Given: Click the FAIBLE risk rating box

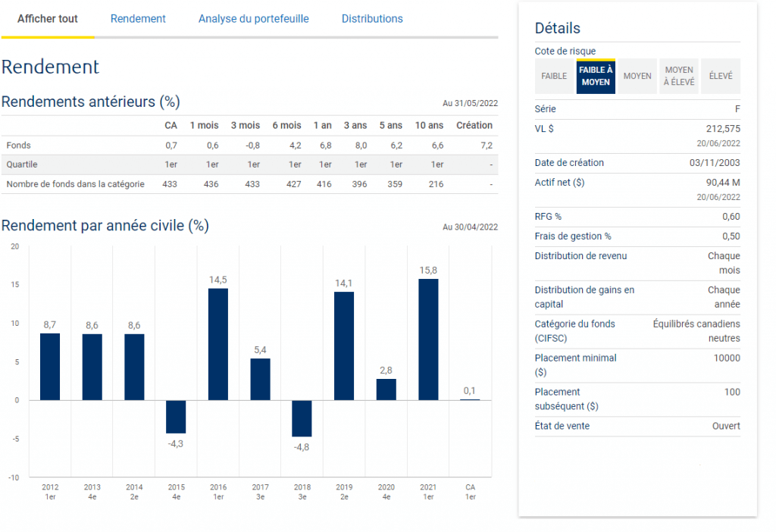Looking at the screenshot, I should coord(554,77).
